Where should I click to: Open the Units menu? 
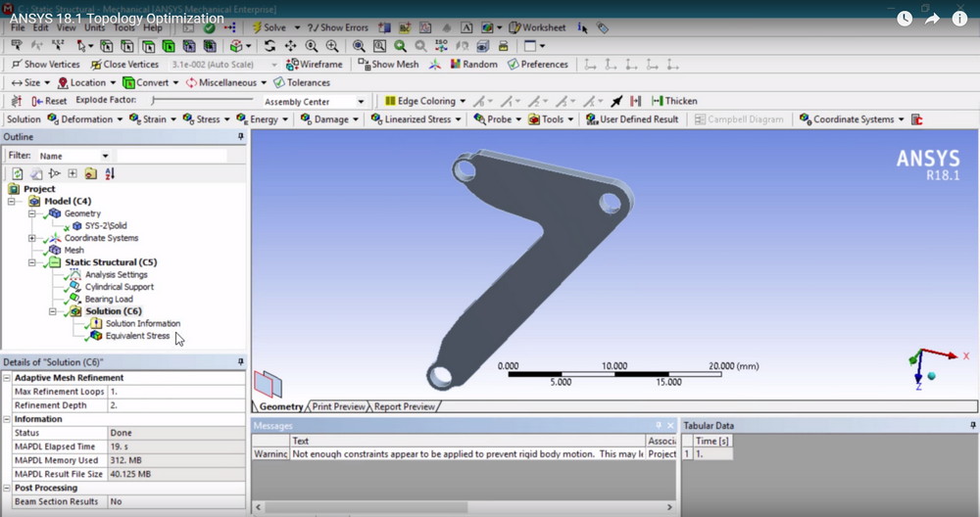click(x=94, y=27)
